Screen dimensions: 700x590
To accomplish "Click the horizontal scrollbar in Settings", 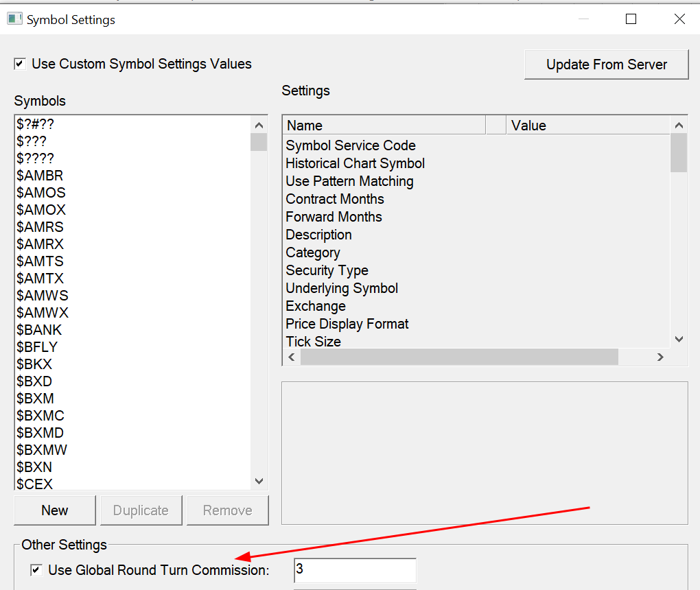I will pos(458,357).
